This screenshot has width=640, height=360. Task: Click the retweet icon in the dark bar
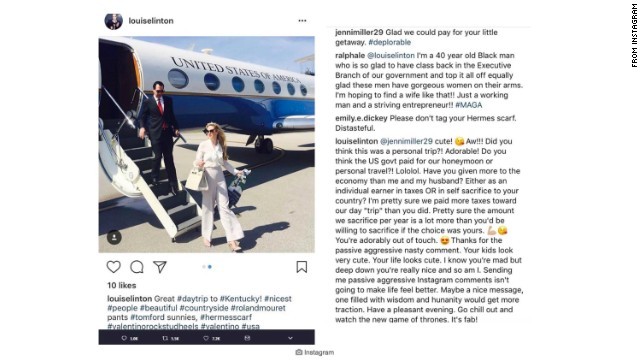pyautogui.click(x=165, y=338)
